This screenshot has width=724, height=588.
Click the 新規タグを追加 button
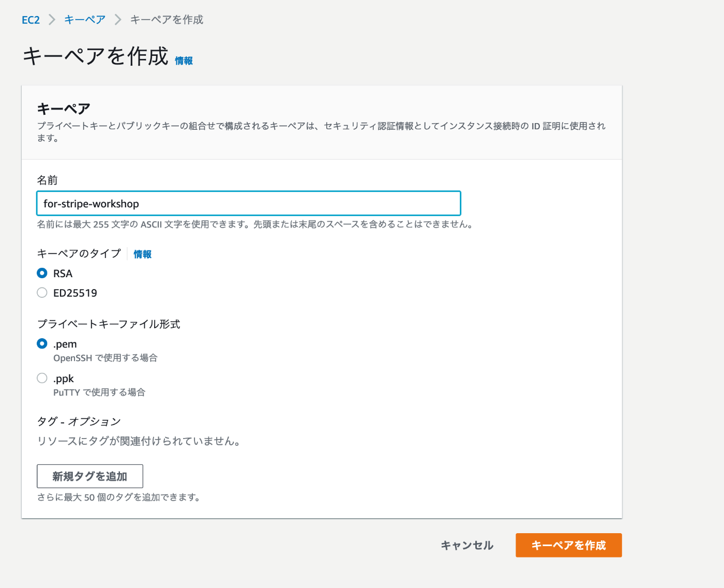(89, 476)
